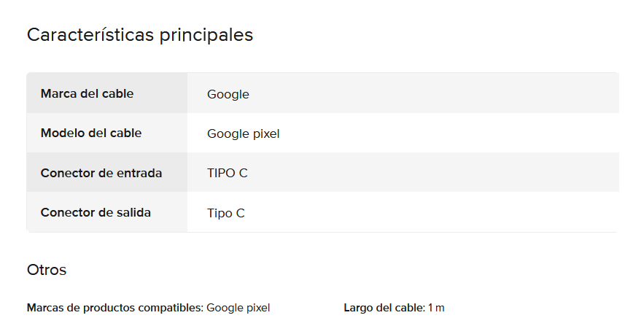Click the Conector de entrada table row
This screenshot has width=644, height=326.
point(323,172)
